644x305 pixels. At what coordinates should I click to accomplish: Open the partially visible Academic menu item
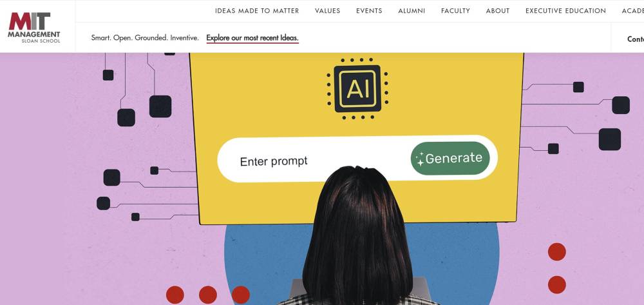click(x=632, y=11)
